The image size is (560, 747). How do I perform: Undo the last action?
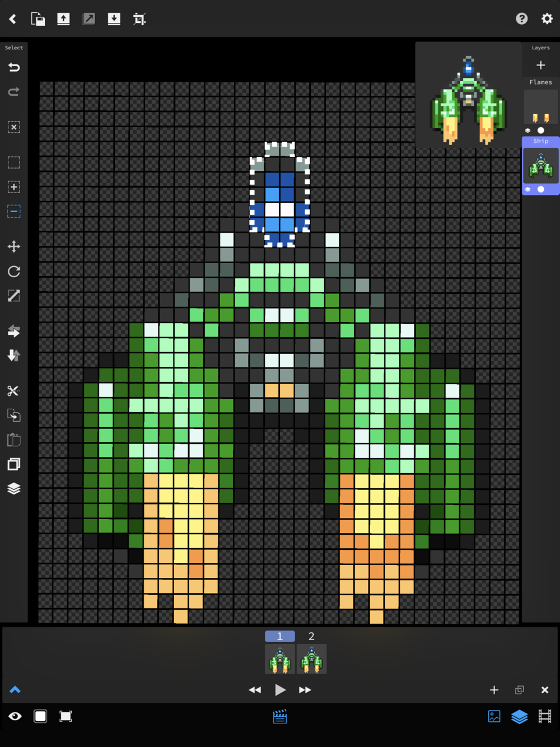14,67
